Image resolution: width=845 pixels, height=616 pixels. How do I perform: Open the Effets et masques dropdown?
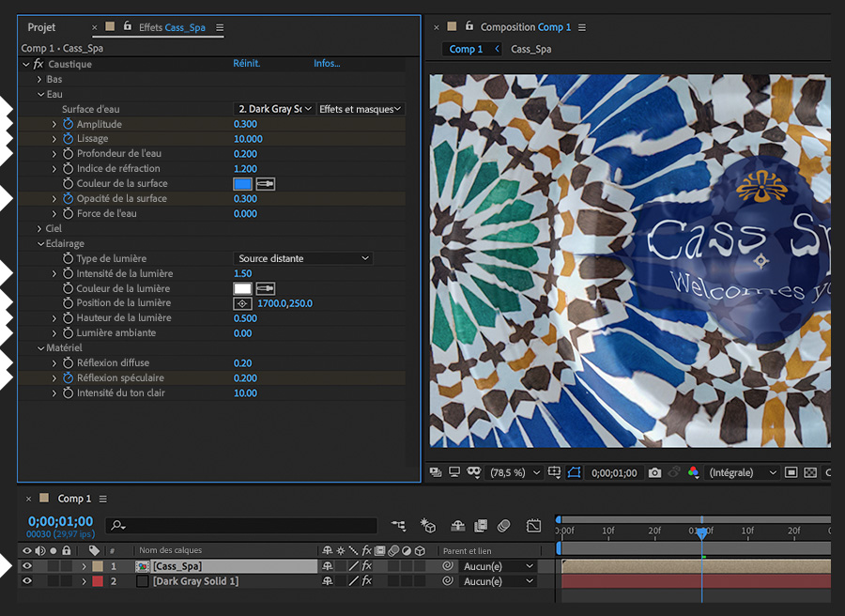tap(361, 109)
